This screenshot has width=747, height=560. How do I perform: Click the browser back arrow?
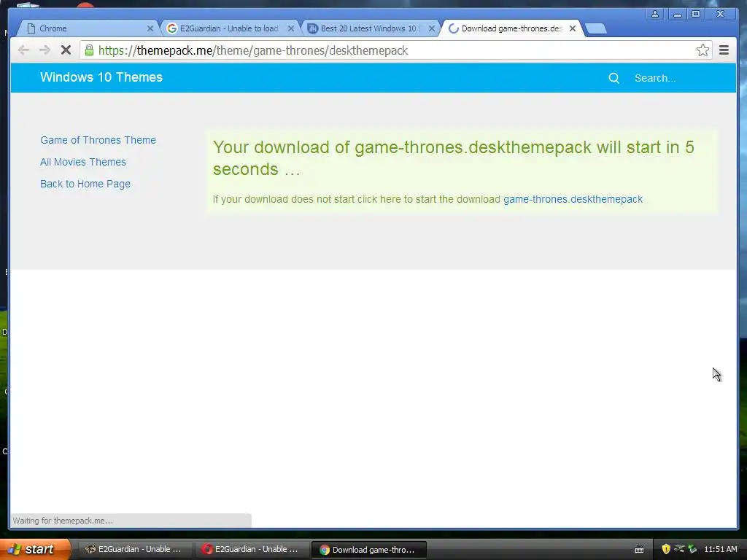click(x=23, y=50)
